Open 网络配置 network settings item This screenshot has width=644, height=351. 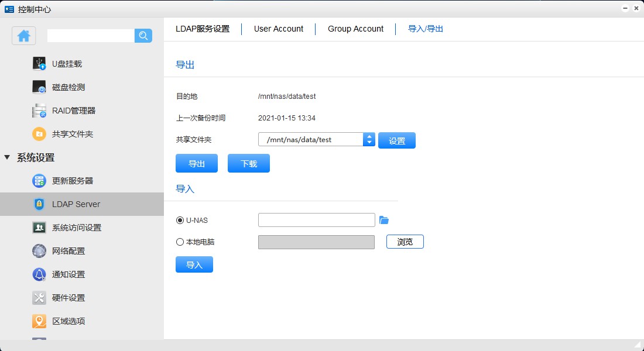(x=68, y=251)
